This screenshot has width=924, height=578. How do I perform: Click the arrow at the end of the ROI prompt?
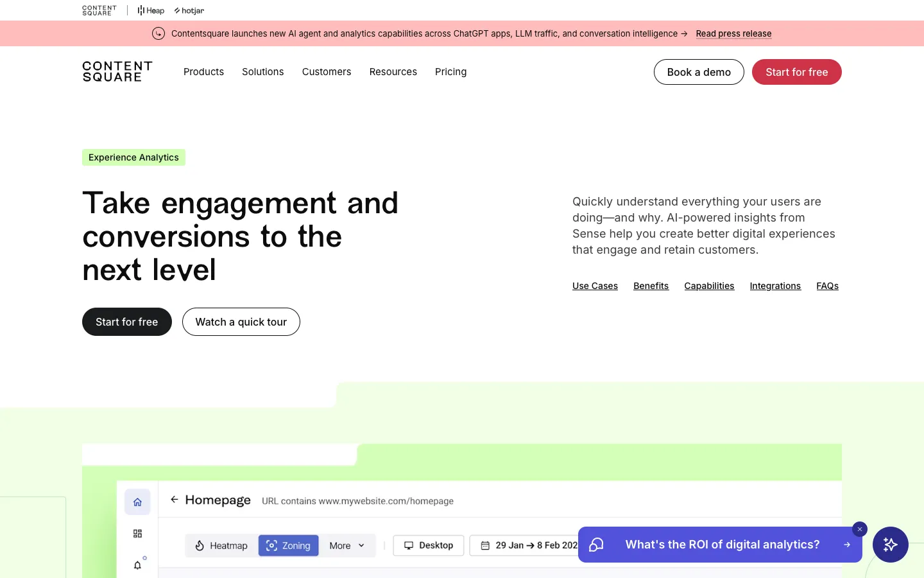847,545
